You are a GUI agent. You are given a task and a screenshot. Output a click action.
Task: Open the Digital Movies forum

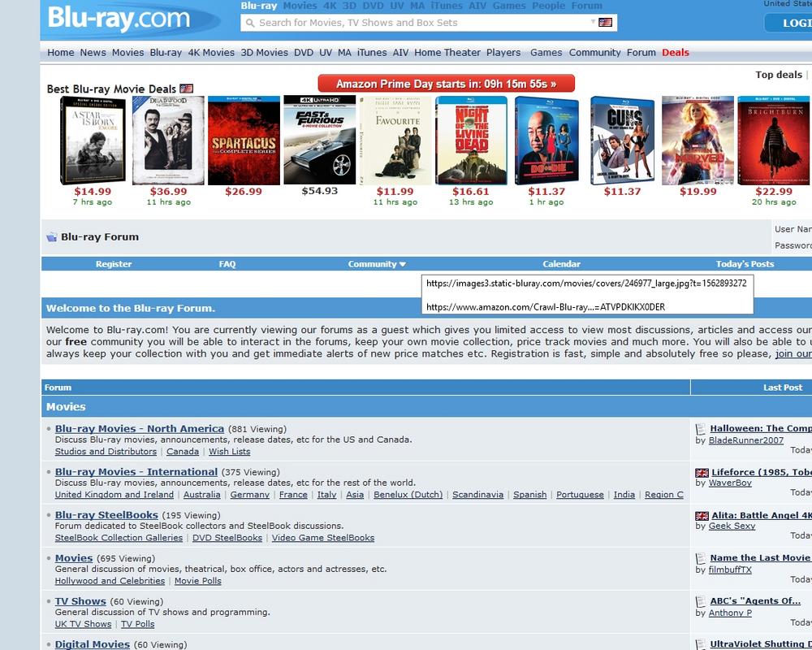[93, 643]
